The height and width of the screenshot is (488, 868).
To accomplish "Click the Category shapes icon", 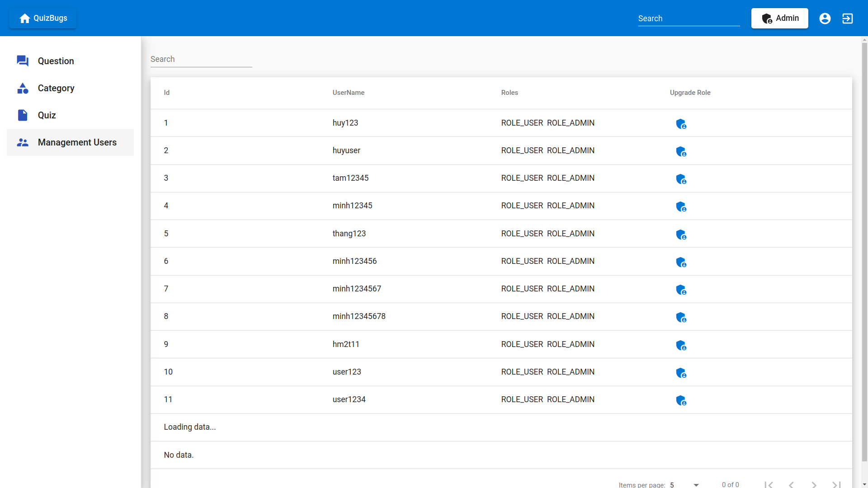I will pos(23,88).
